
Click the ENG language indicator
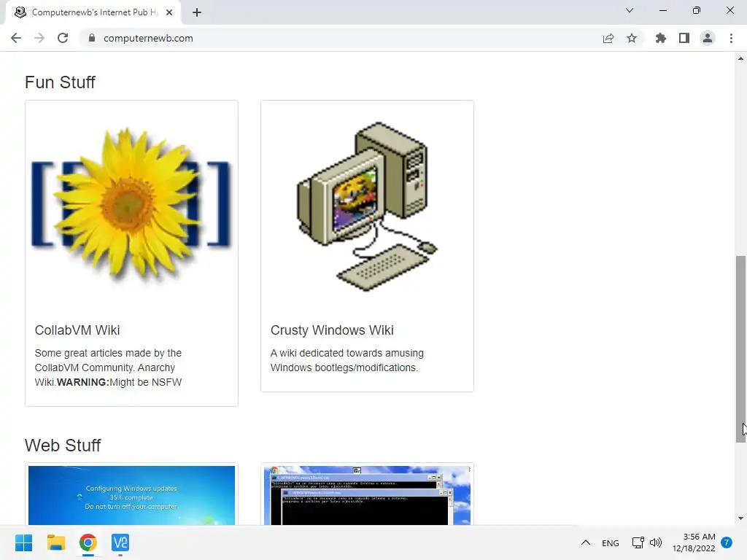[x=611, y=542]
